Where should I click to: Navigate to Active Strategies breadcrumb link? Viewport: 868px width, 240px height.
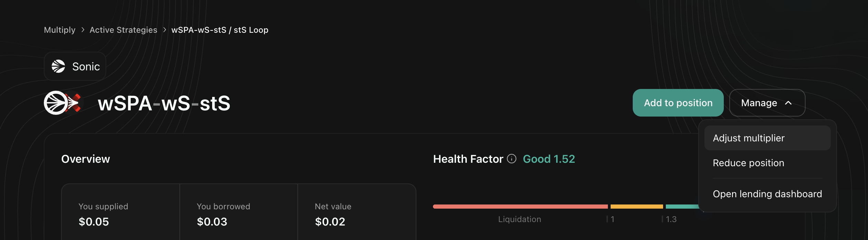click(x=123, y=30)
